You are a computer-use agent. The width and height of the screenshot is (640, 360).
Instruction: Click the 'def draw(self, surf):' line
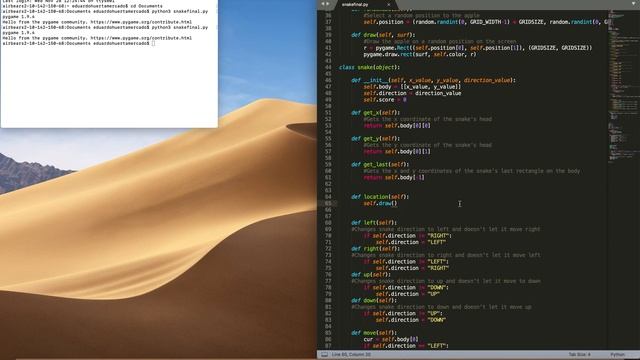pos(383,35)
